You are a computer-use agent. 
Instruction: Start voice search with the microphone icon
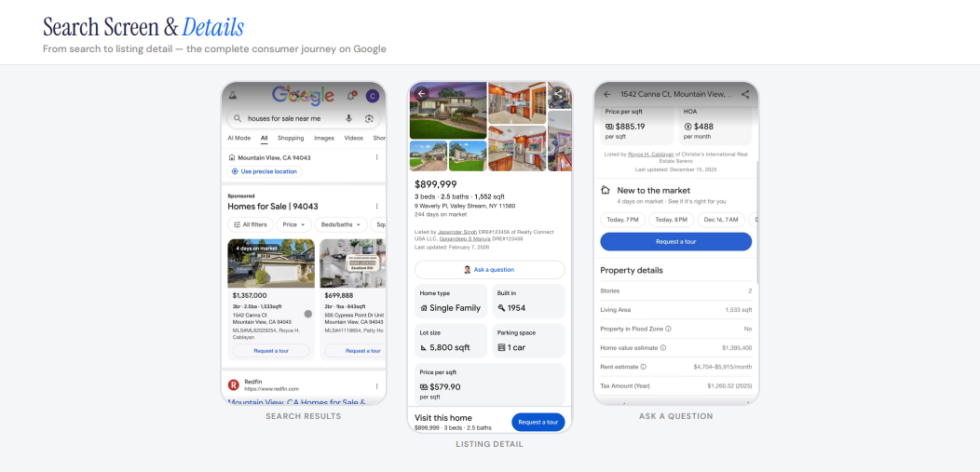pyautogui.click(x=348, y=118)
